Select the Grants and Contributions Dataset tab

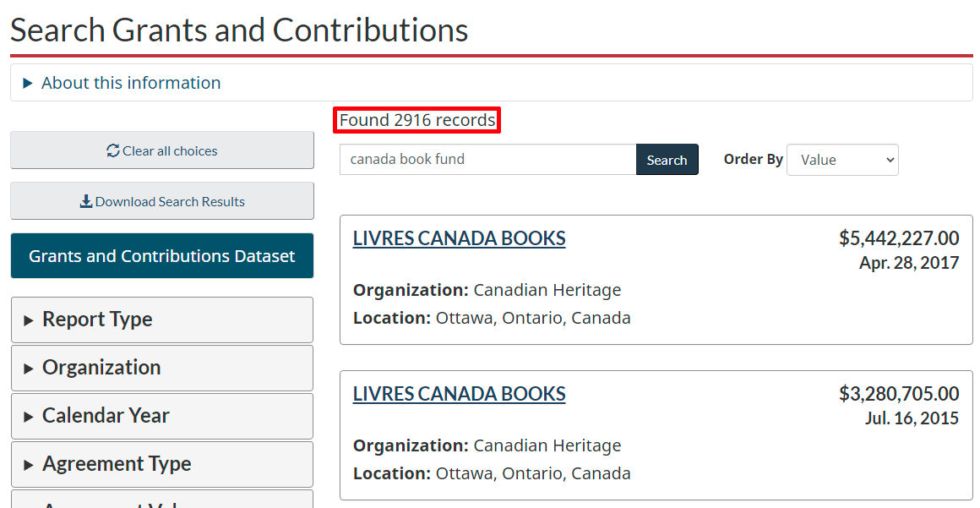161,255
